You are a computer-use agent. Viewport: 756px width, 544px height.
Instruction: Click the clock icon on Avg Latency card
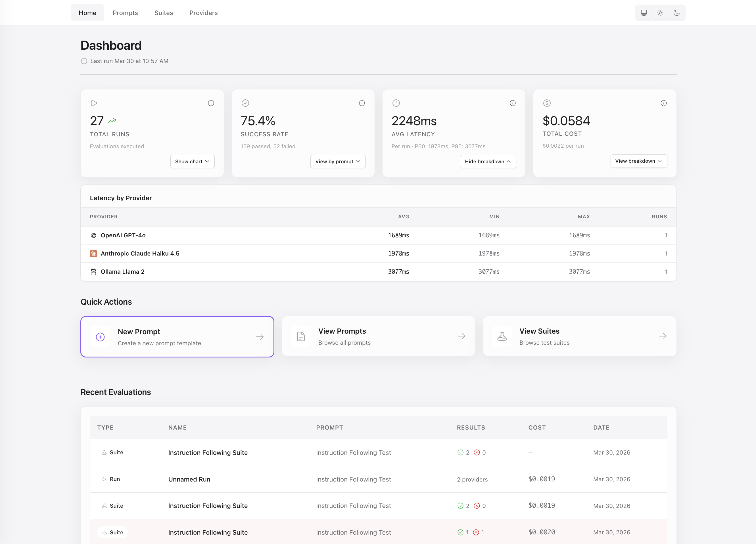(x=396, y=103)
